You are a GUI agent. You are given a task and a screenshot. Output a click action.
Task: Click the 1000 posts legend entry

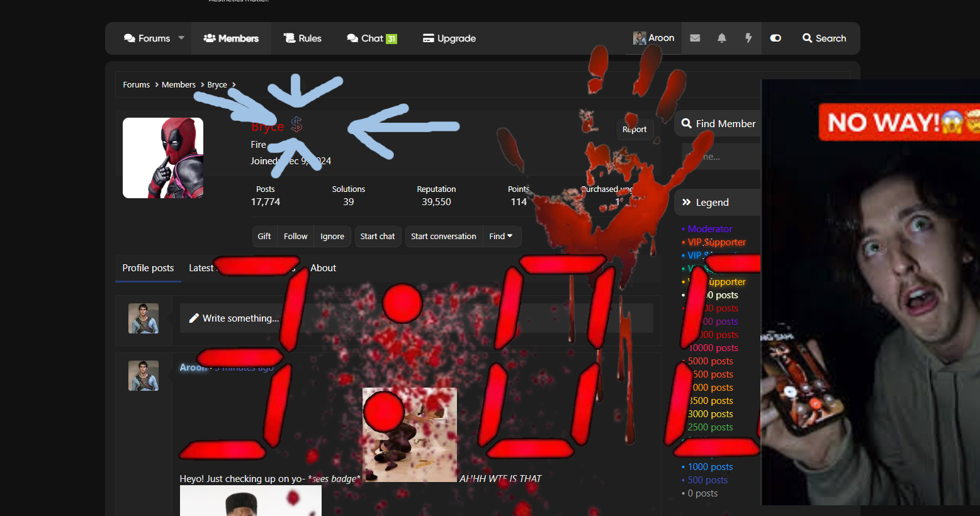711,467
